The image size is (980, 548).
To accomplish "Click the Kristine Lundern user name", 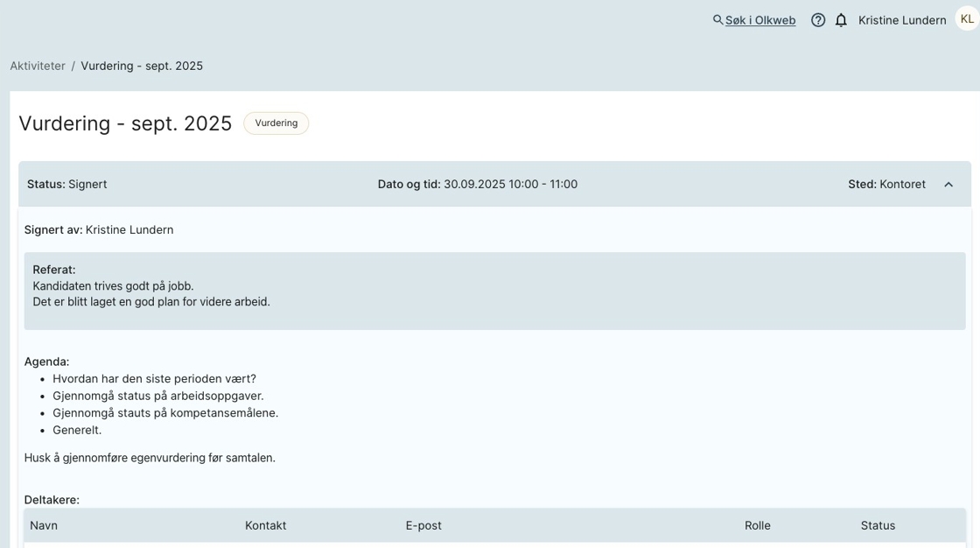I will pos(901,20).
